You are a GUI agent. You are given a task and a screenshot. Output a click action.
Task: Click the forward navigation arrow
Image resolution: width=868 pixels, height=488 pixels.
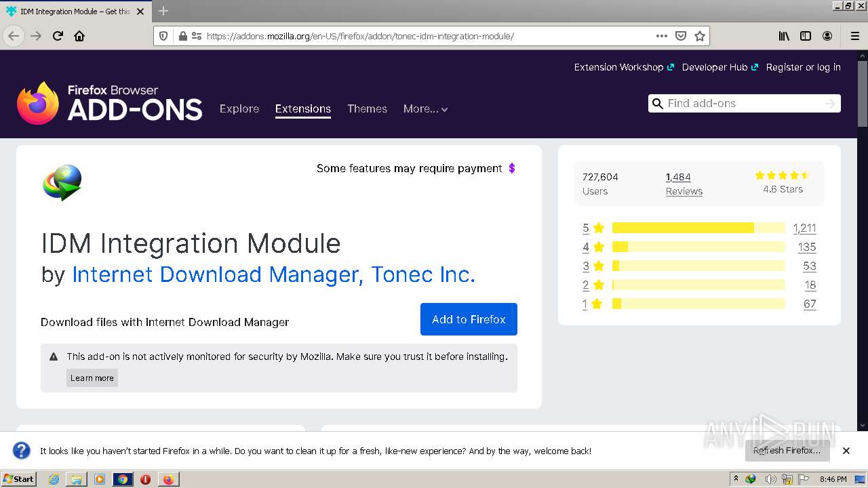(x=36, y=36)
